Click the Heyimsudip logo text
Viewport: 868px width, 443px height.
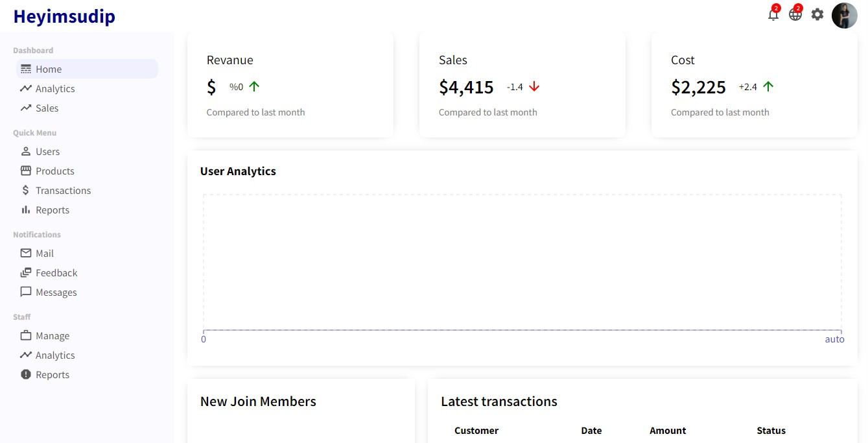pos(64,16)
